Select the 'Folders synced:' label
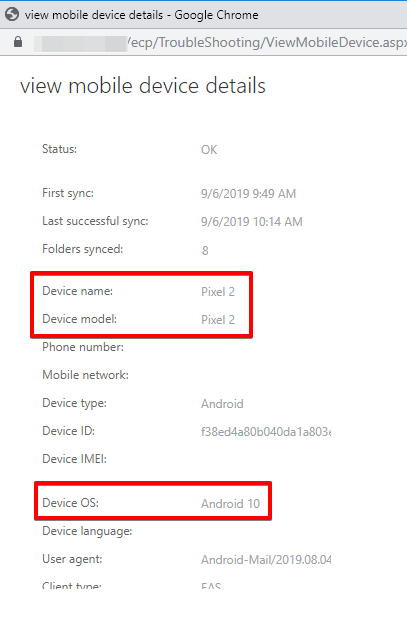 point(83,249)
